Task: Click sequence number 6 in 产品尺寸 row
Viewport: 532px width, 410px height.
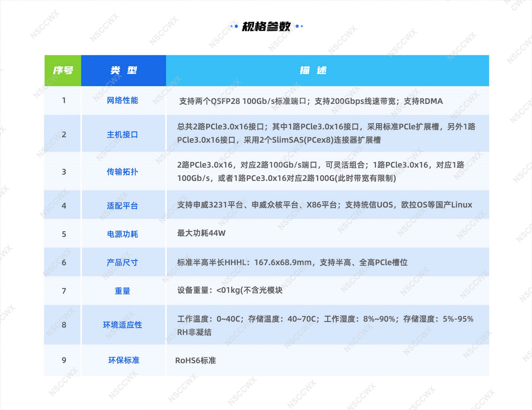Action: (64, 262)
